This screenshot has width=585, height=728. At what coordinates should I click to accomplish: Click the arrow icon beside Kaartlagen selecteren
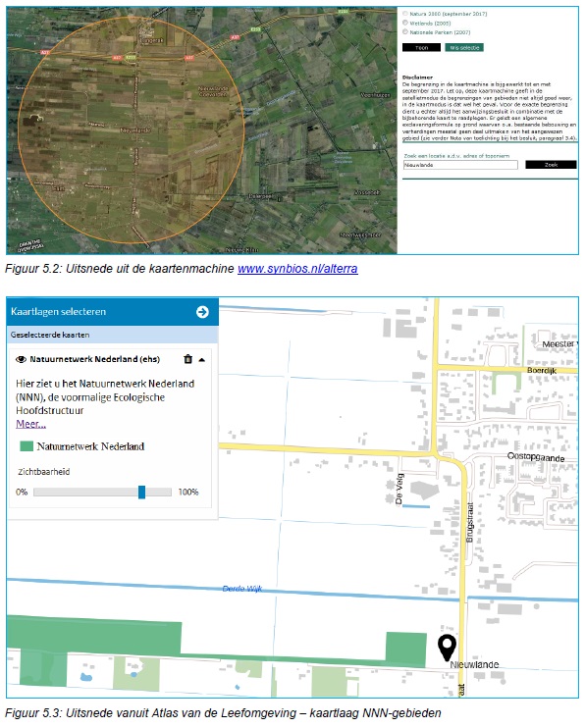pos(202,312)
